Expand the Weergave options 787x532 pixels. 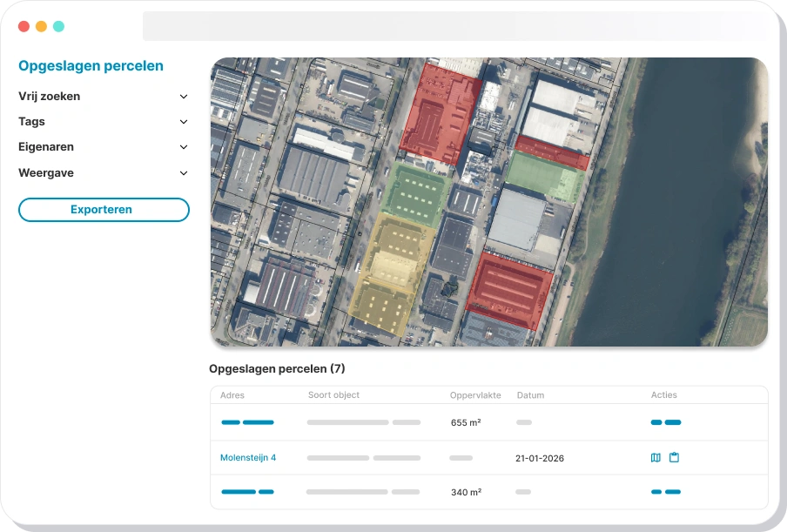183,173
